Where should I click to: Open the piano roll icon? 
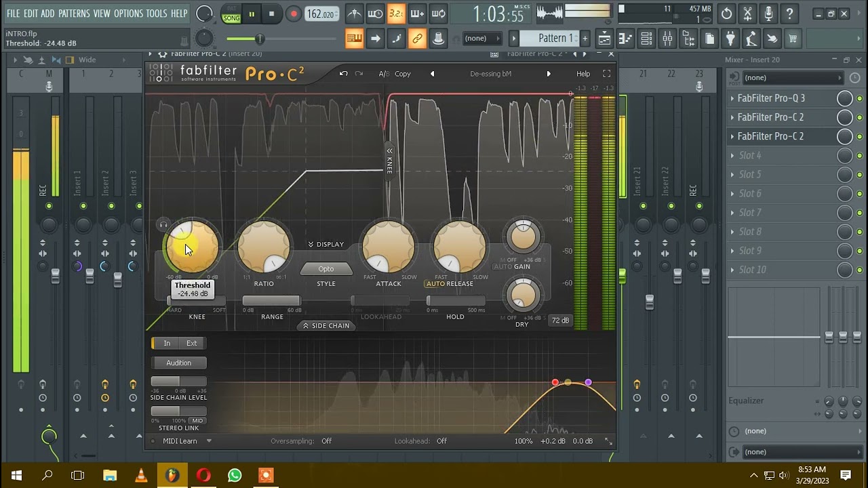625,39
